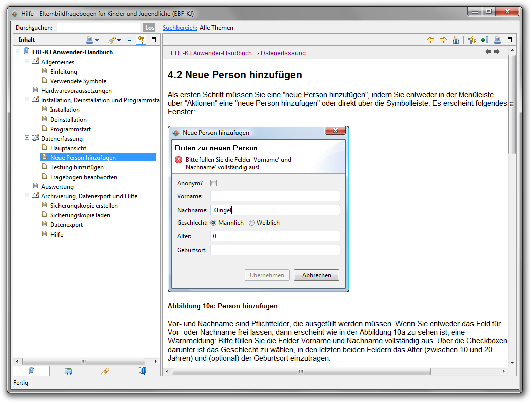Click the Inhalt tree horizontal scrollbar thumb
The height and width of the screenshot is (403, 532).
tap(84, 361)
